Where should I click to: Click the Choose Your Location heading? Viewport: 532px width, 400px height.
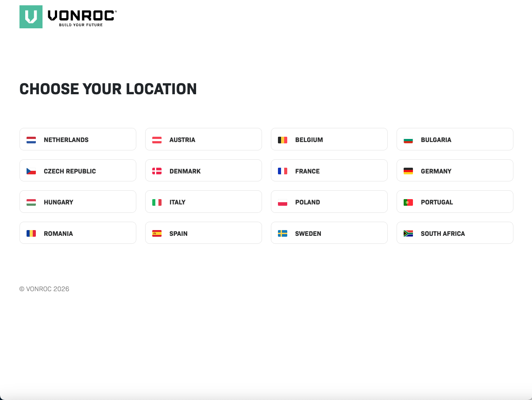[x=108, y=89]
